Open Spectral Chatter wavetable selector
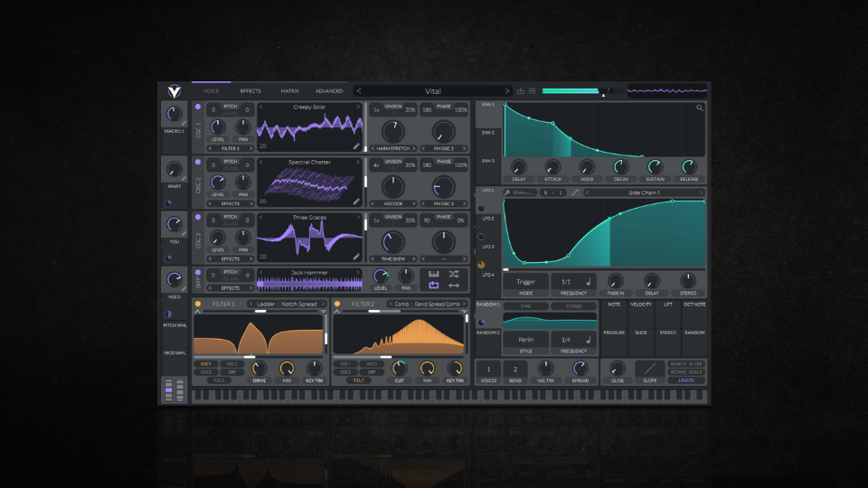This screenshot has height=488, width=868. tap(309, 162)
